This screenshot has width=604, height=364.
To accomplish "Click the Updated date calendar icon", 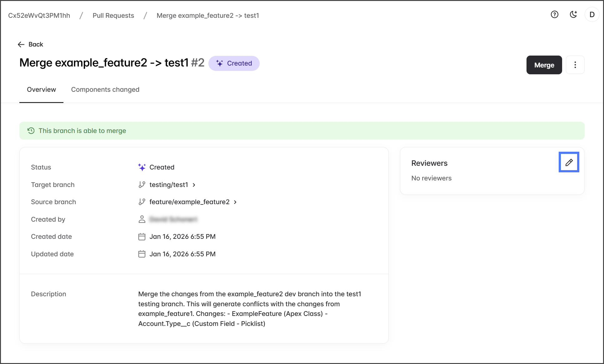I will click(142, 254).
